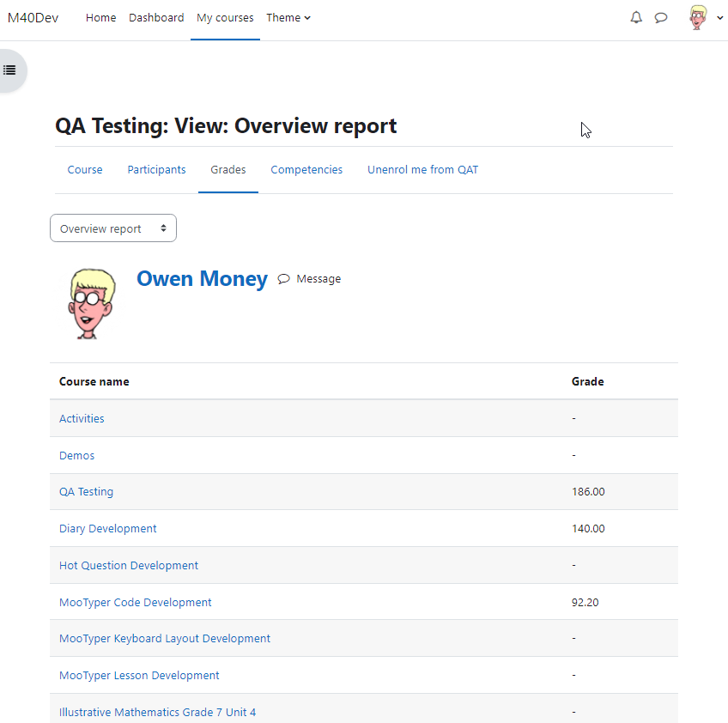Switch to the Participants tab

coord(156,169)
